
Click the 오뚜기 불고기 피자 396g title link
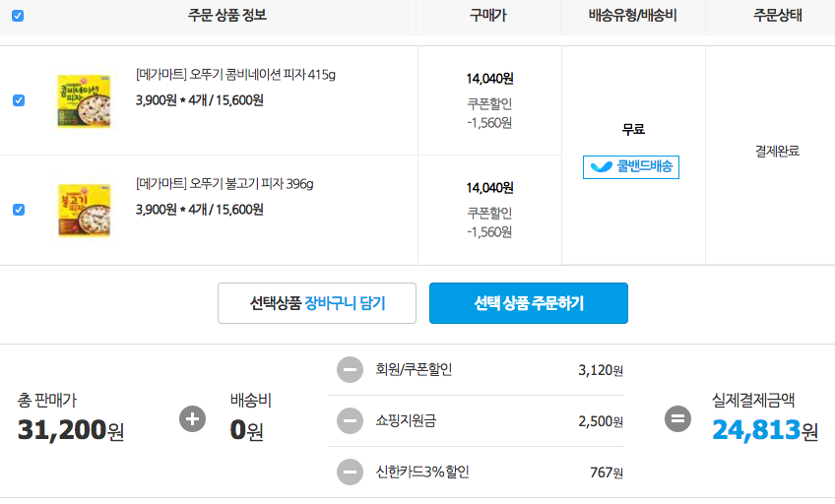[x=225, y=184]
